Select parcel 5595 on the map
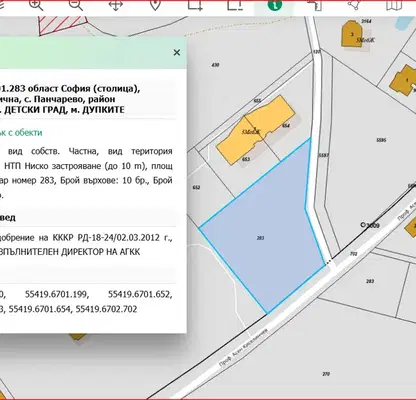This screenshot has height=400, width=416. tap(381, 140)
